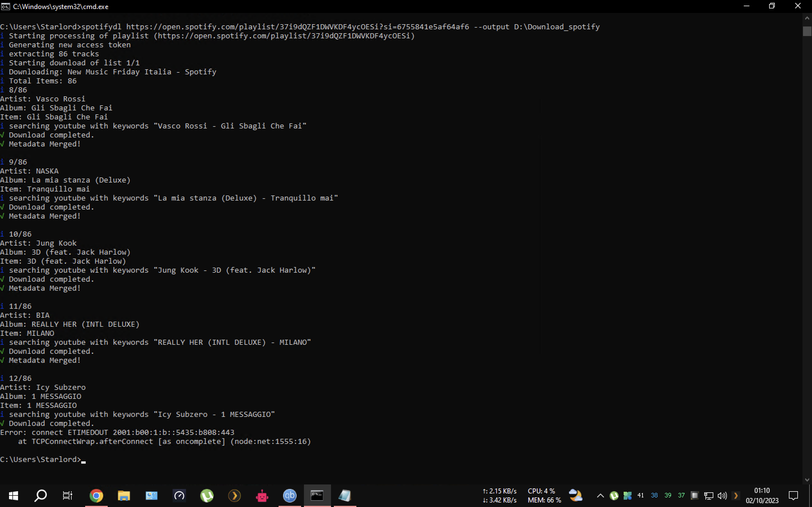This screenshot has width=812, height=507.
Task: Open uTorrent from the taskbar
Action: 207,495
